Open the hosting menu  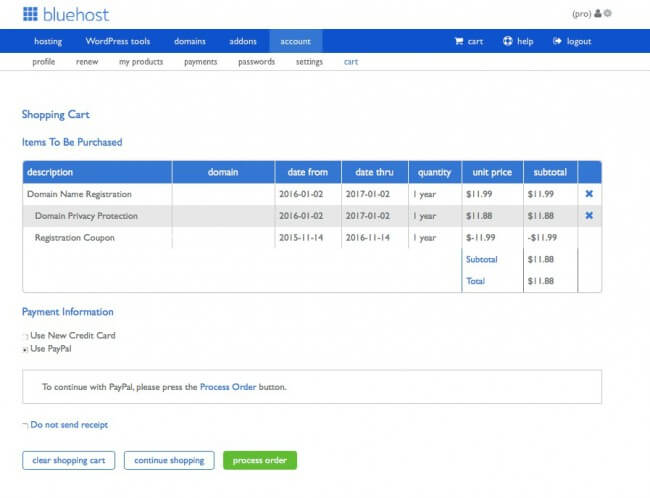48,41
